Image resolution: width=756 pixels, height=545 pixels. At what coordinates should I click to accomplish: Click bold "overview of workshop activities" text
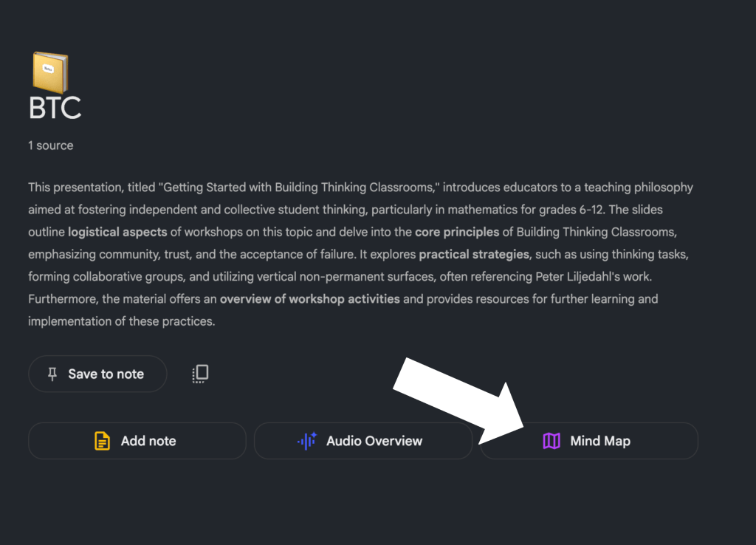point(309,299)
